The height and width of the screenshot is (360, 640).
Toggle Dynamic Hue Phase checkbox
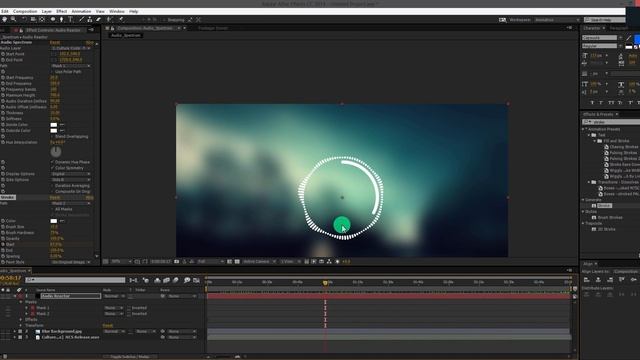tap(52, 162)
